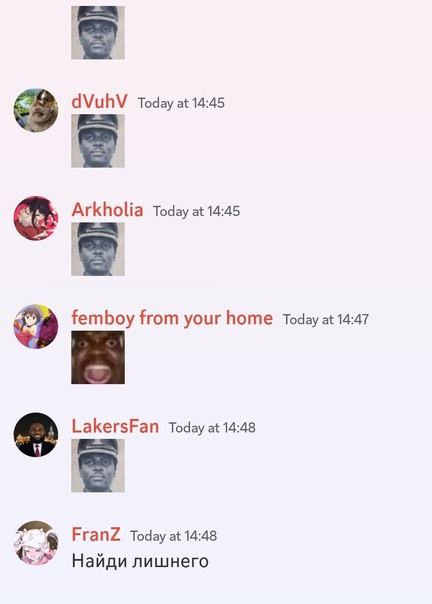Open LakersFan's profile avatar
Viewport: 432px width, 604px height.
36,435
